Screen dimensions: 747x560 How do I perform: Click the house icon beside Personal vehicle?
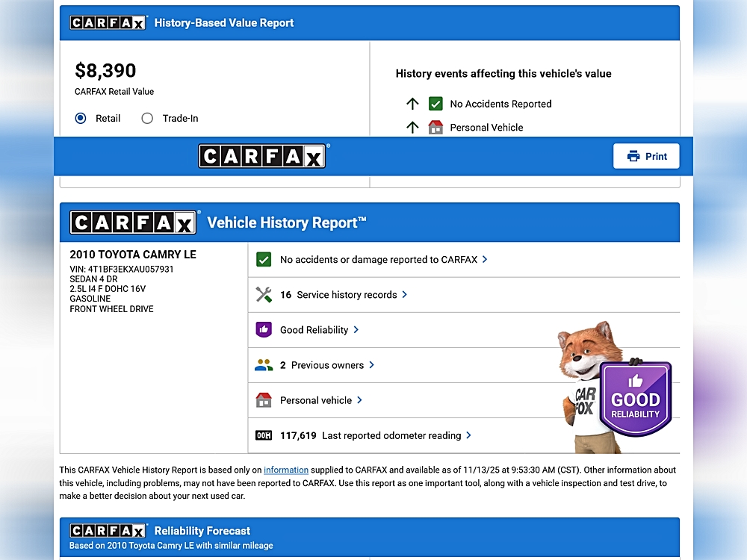[x=264, y=400]
